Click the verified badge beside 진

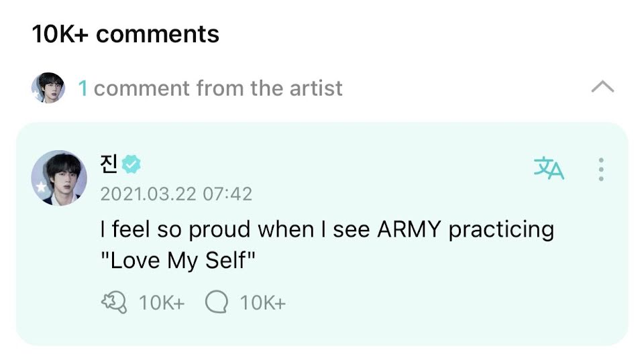[131, 164]
